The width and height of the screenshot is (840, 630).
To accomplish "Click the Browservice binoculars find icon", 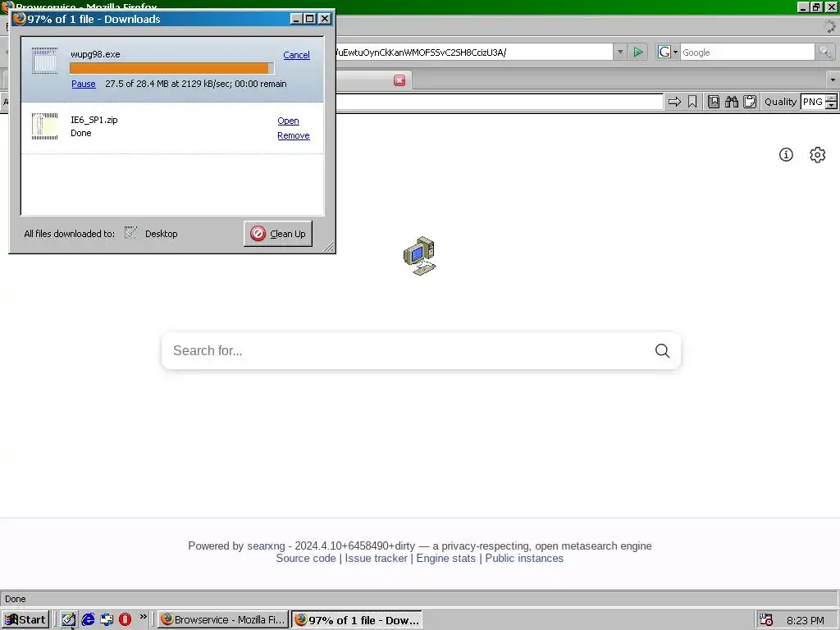I will click(732, 102).
